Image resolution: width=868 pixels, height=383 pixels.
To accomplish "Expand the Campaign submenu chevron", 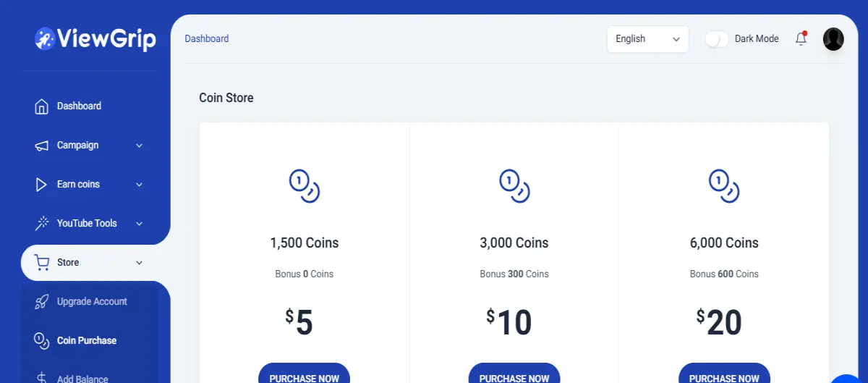I will pyautogui.click(x=140, y=146).
